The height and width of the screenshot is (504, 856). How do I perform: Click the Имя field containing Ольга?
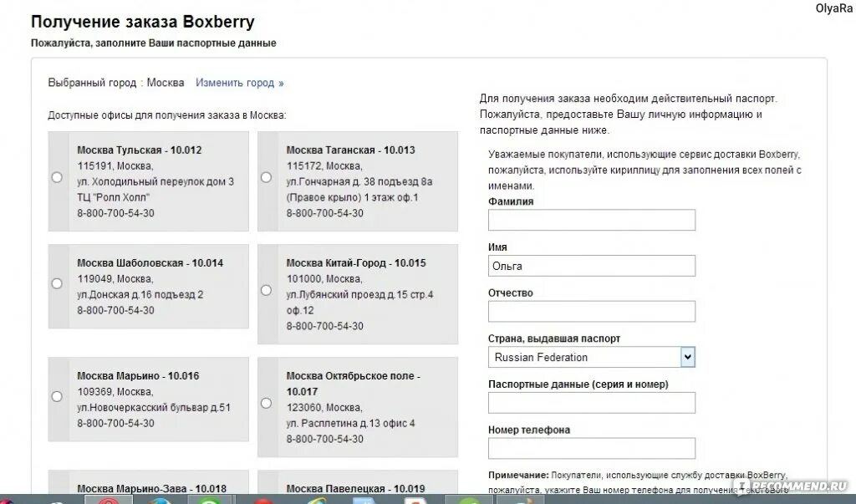(591, 266)
